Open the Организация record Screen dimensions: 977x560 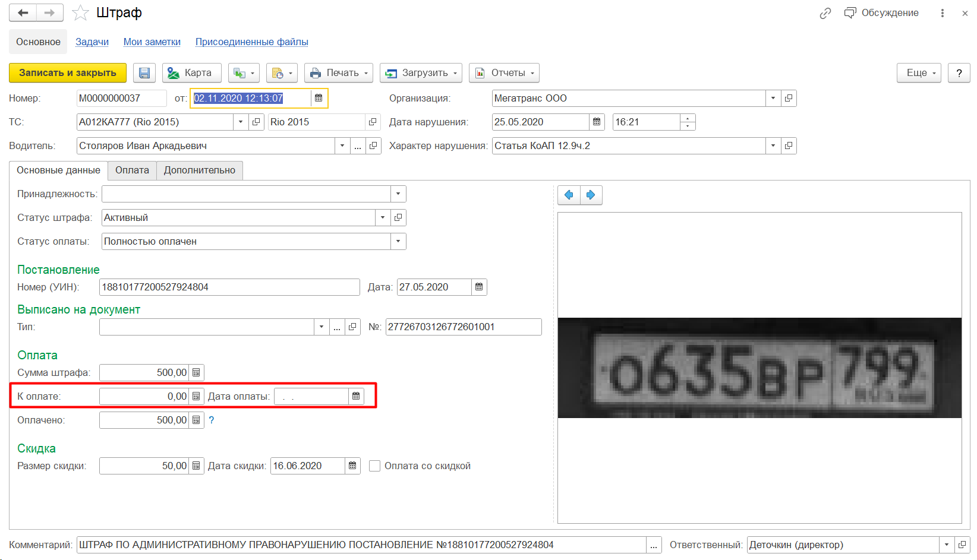(789, 99)
